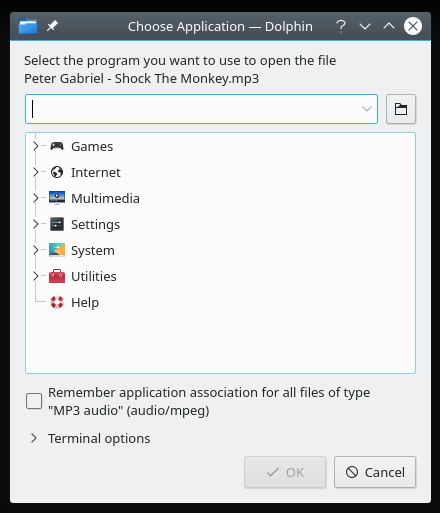Click the question mark help button
This screenshot has height=513, width=440.
(x=341, y=26)
